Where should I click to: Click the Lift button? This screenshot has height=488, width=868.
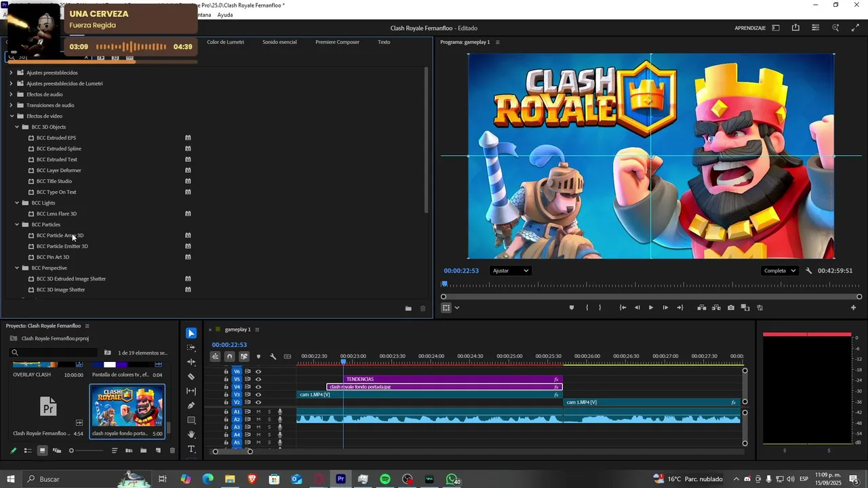[x=702, y=308]
